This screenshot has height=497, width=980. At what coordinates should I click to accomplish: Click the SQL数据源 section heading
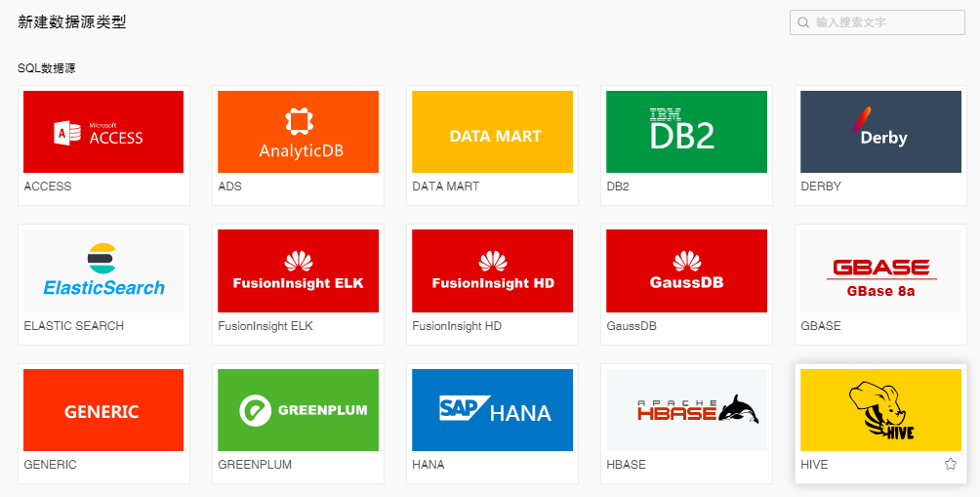(x=47, y=68)
